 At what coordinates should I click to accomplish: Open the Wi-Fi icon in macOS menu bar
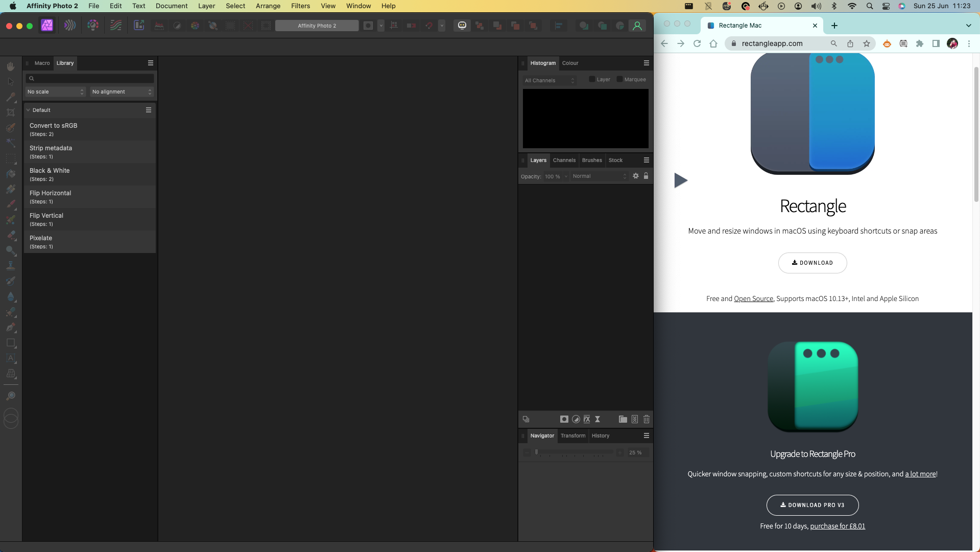tap(852, 6)
